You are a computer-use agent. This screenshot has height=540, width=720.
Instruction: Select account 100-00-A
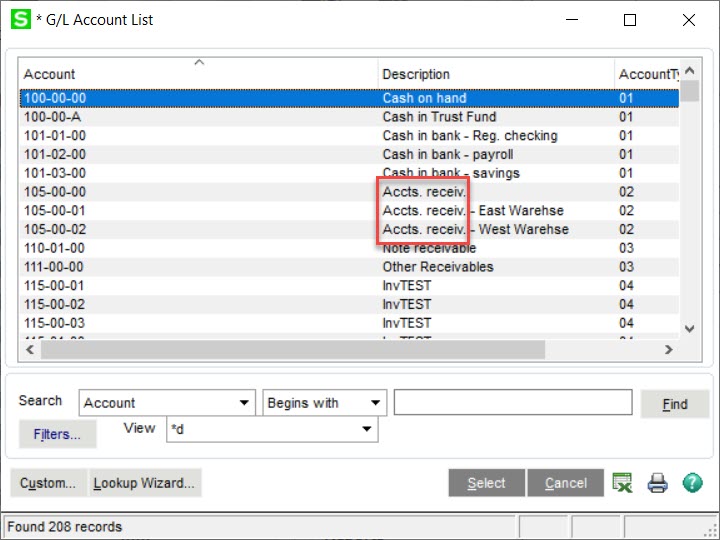(349, 117)
